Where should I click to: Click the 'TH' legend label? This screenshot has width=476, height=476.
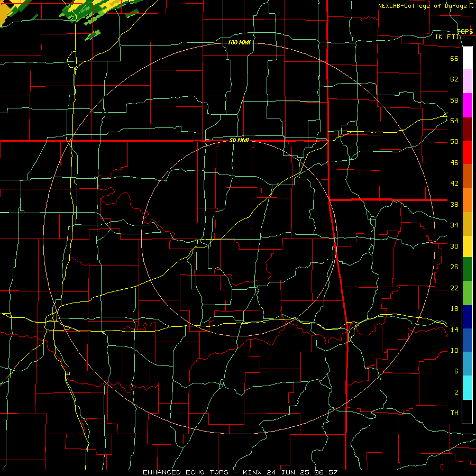point(454,413)
